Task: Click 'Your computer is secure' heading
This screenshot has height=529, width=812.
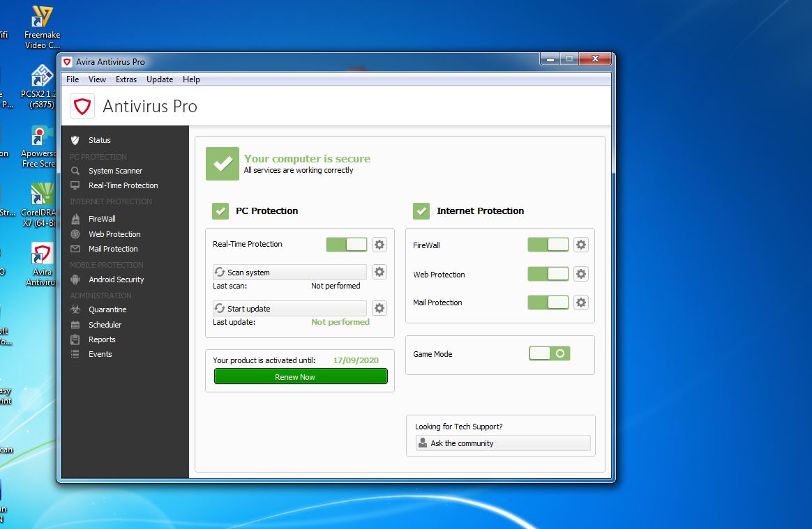Action: [x=307, y=158]
